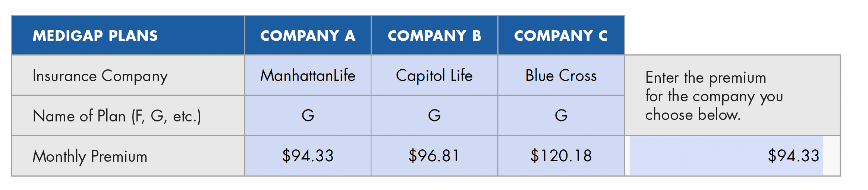Click the chosen premium entry field at right
Screen dimensions: 868x190
tap(726, 156)
